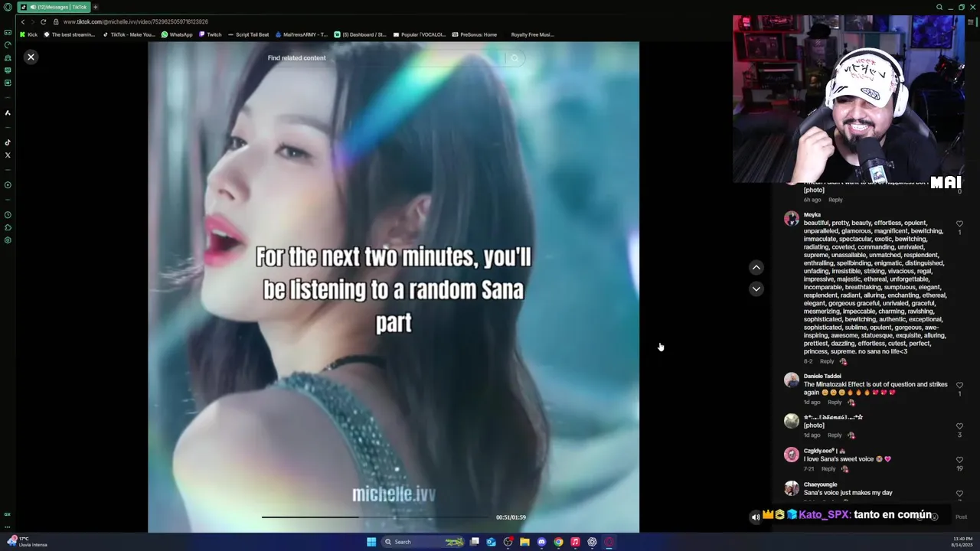Screen dimensions: 980x551
Task: Open the TikTok - Make Your Day bookmark
Action: pos(129,34)
